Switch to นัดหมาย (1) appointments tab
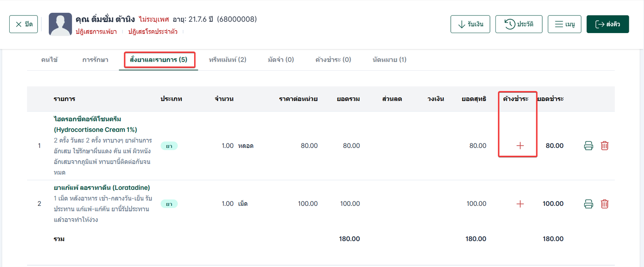The height and width of the screenshot is (267, 644). click(389, 60)
